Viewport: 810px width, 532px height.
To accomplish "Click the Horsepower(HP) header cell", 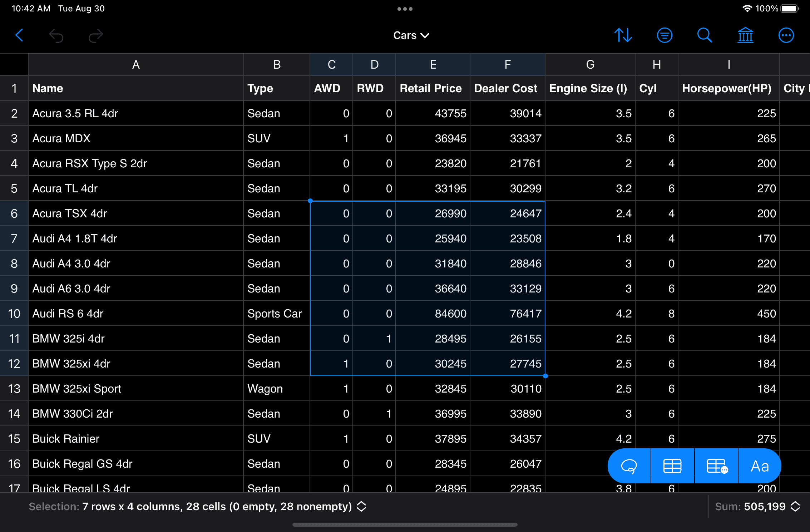I will pyautogui.click(x=729, y=88).
